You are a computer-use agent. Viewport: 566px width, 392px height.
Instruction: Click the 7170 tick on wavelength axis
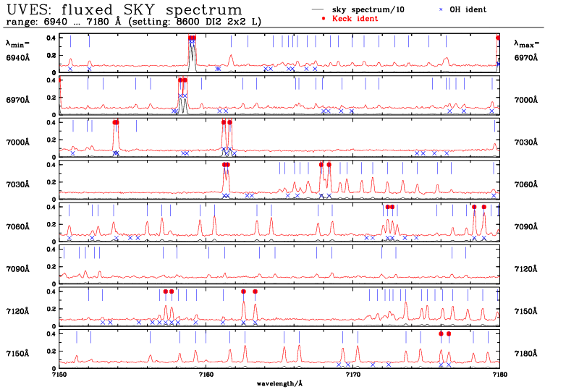[x=352, y=375]
